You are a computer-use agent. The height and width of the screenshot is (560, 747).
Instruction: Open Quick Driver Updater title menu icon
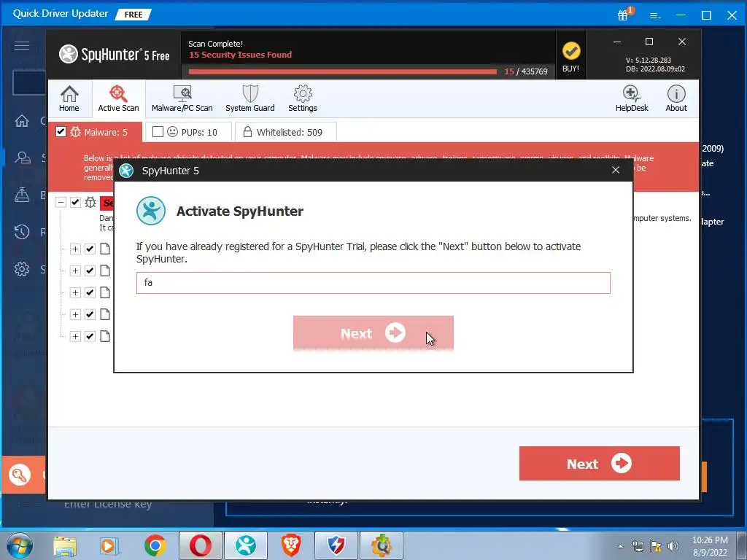click(655, 16)
